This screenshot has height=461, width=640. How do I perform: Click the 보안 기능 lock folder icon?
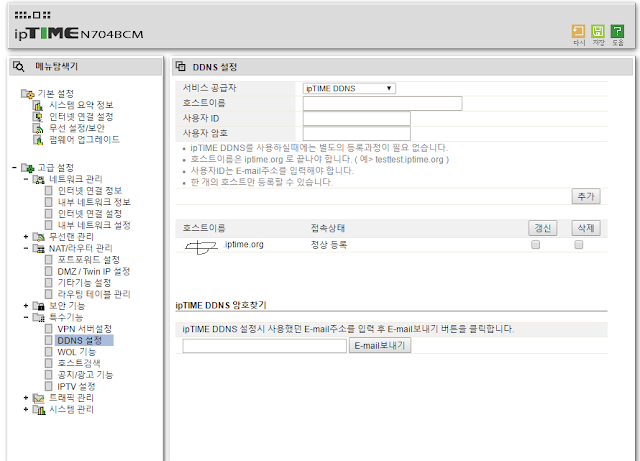pos(39,306)
